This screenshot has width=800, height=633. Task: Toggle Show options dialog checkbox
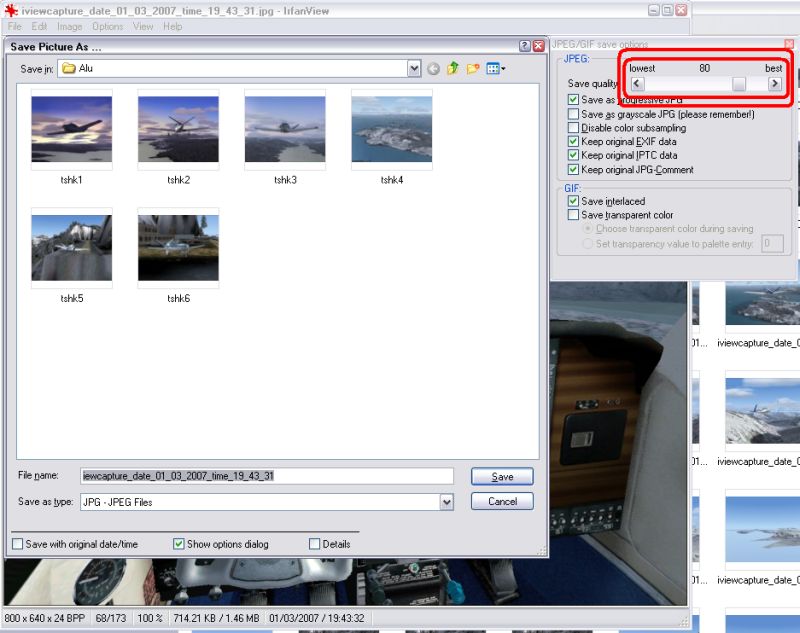tap(179, 544)
